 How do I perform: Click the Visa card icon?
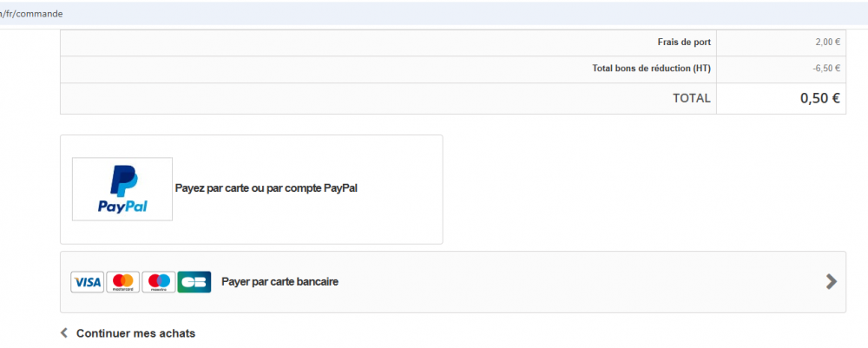point(87,282)
